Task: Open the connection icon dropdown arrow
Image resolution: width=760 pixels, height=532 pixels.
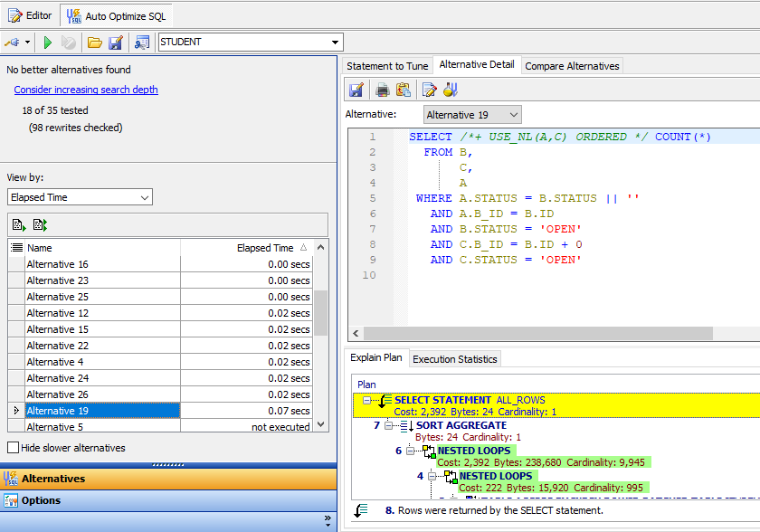Action: [x=28, y=43]
